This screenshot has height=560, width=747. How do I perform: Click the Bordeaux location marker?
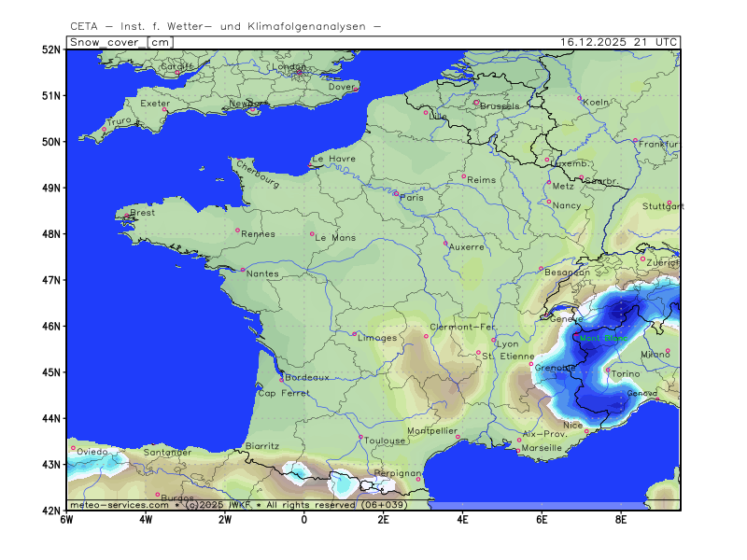click(x=281, y=380)
